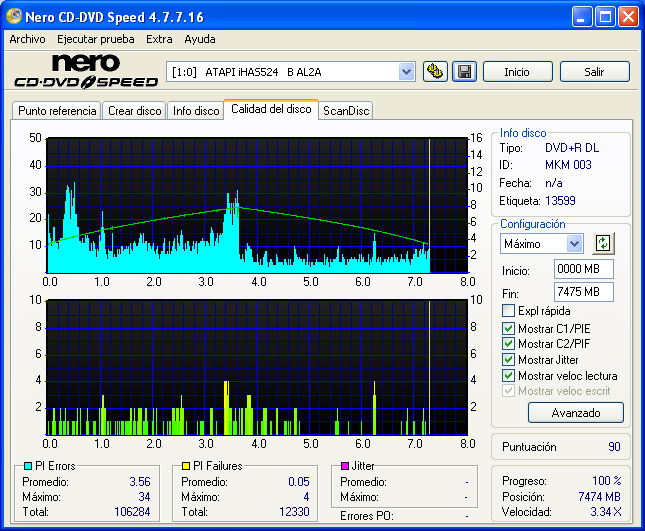Uncheck Mostrar C1/PIE

click(x=509, y=328)
